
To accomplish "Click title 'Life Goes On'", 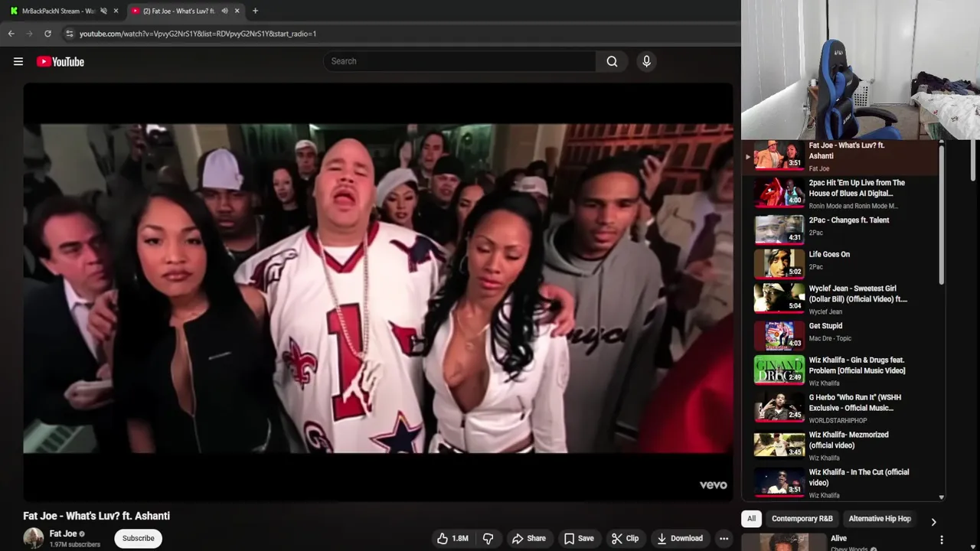I will [829, 255].
